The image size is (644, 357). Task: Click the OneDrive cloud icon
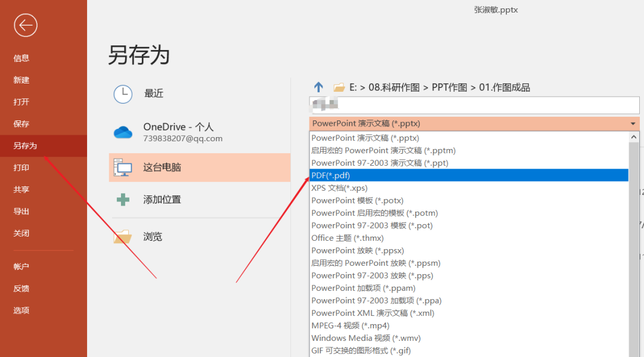point(123,132)
